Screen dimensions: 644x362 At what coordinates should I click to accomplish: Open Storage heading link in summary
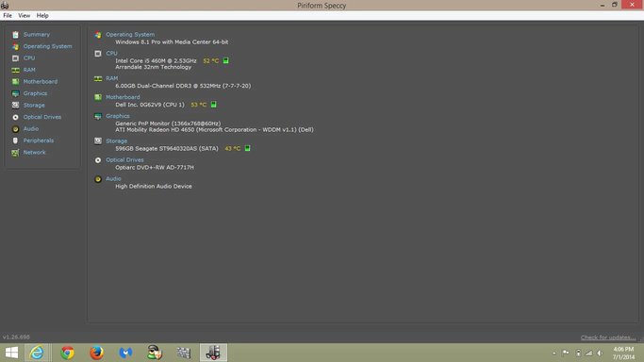pos(117,141)
